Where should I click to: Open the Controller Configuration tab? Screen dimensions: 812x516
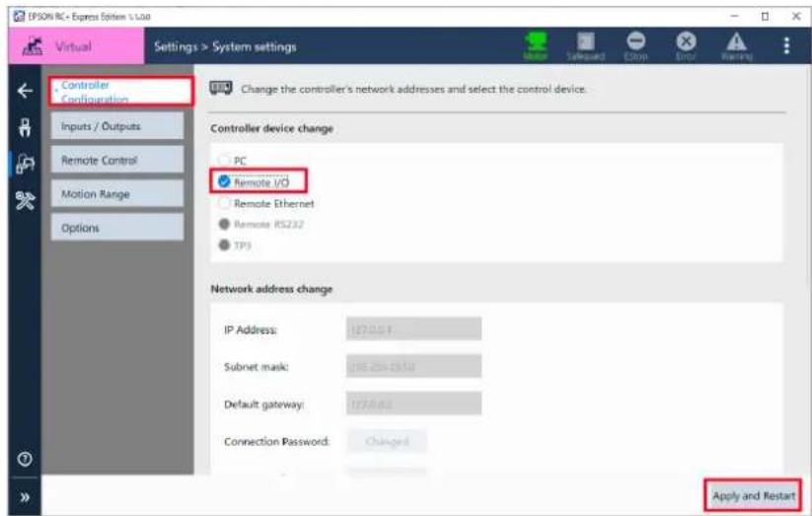(x=121, y=92)
